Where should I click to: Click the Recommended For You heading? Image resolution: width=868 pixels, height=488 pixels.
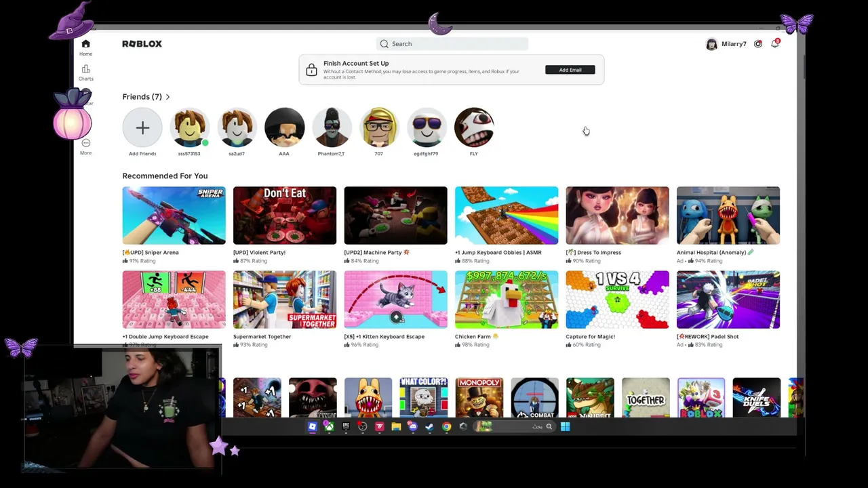tap(165, 176)
